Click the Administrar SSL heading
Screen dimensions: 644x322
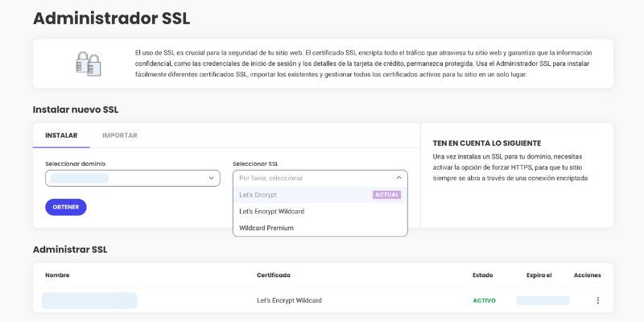(x=70, y=250)
